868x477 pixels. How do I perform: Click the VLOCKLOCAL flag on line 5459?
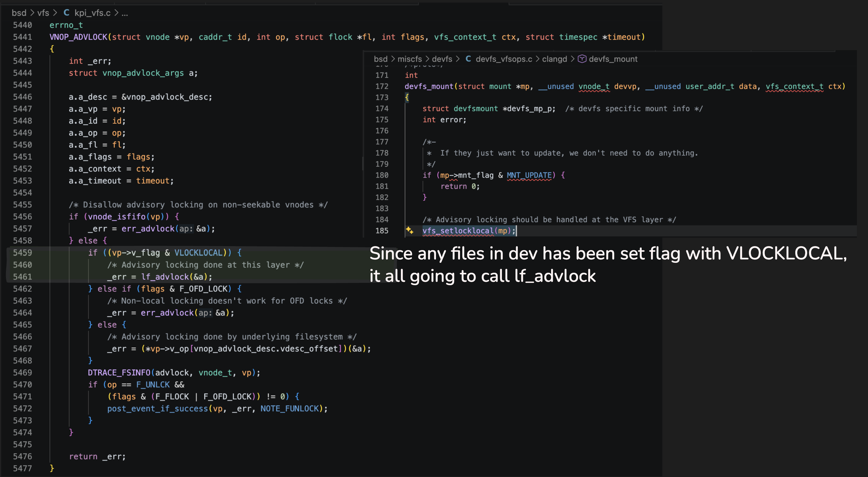click(198, 253)
